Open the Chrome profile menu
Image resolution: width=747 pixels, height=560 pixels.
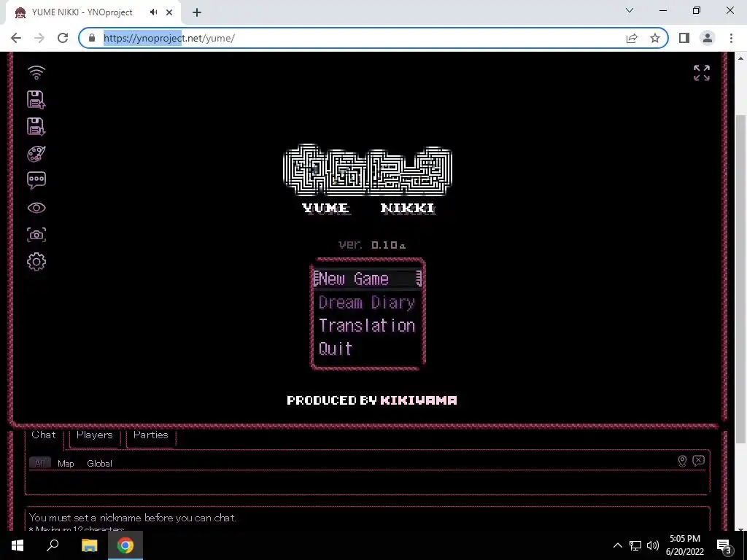pyautogui.click(x=708, y=38)
